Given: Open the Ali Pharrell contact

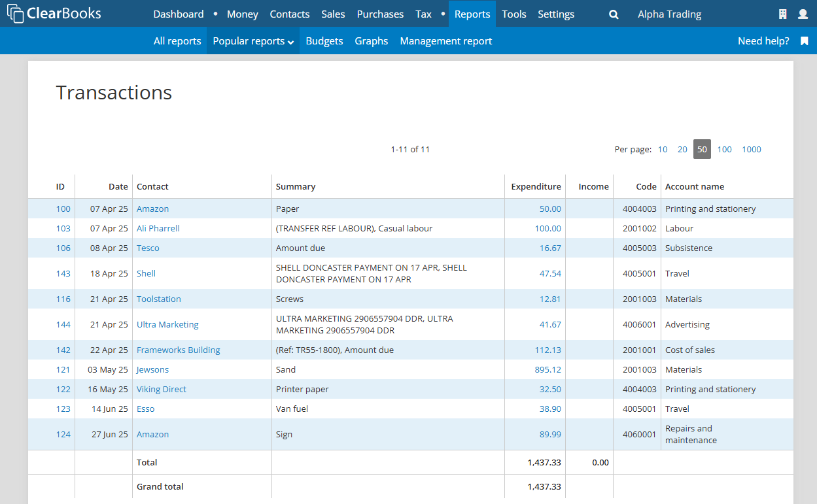Looking at the screenshot, I should (x=158, y=229).
